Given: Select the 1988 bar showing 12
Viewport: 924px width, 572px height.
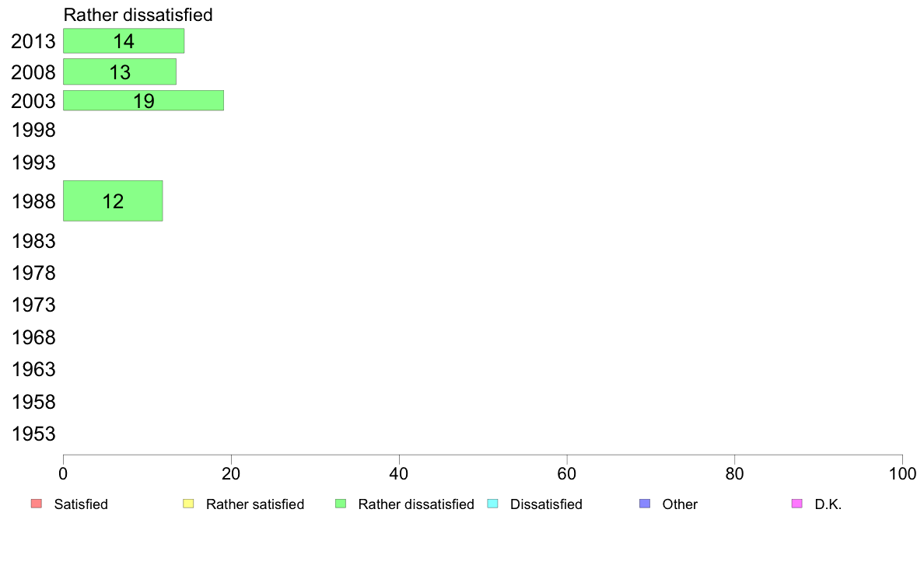Looking at the screenshot, I should [113, 201].
